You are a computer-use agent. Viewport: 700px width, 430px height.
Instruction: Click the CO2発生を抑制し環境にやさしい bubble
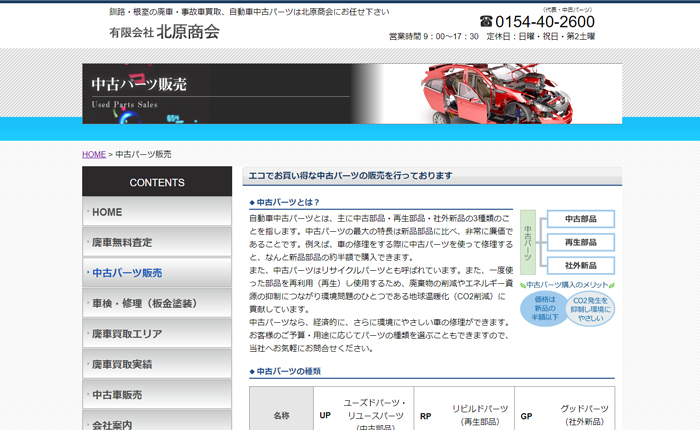coord(590,309)
